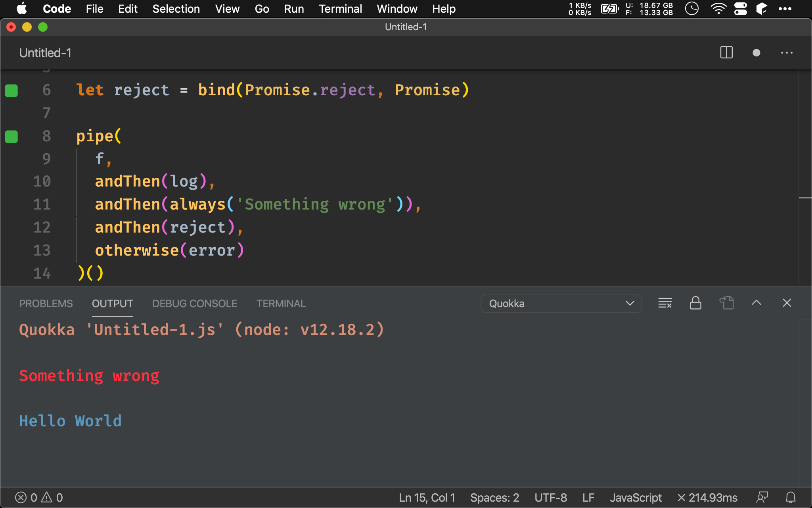Select the PROBLEMS tab
The height and width of the screenshot is (508, 812).
click(45, 303)
